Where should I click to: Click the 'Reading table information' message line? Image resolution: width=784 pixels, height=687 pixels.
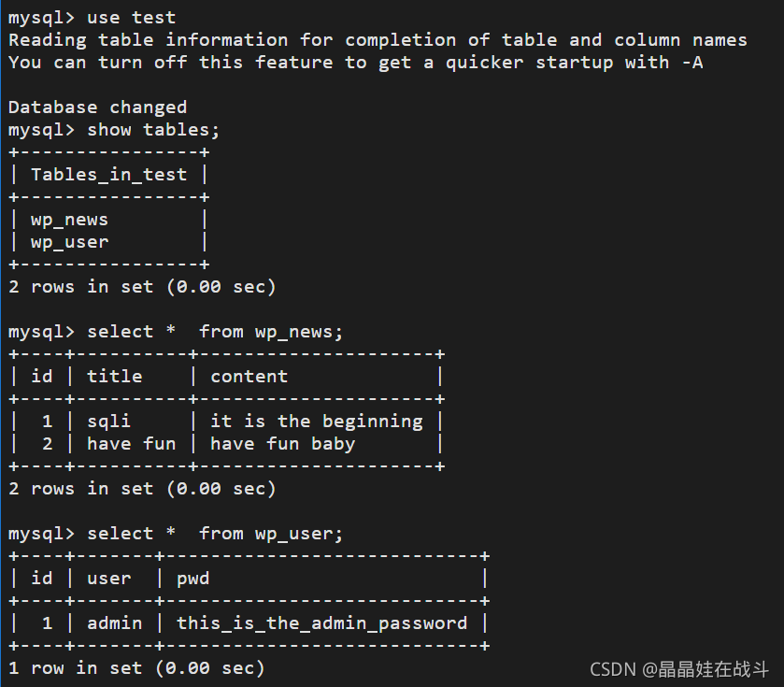tap(378, 40)
